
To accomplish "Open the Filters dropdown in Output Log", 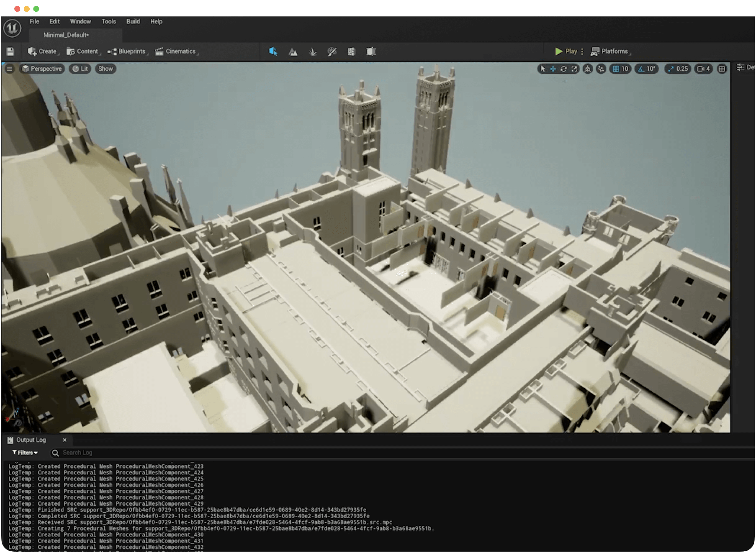I will (x=25, y=453).
